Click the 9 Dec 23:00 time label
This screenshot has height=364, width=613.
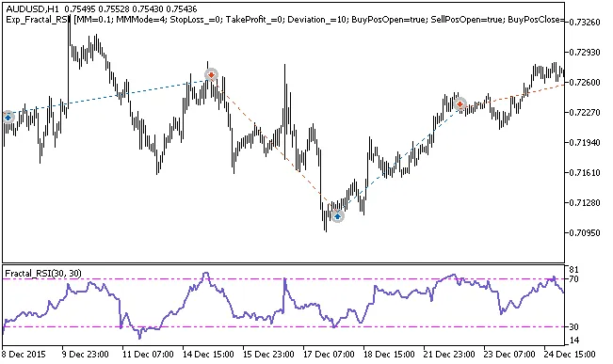[86, 355]
